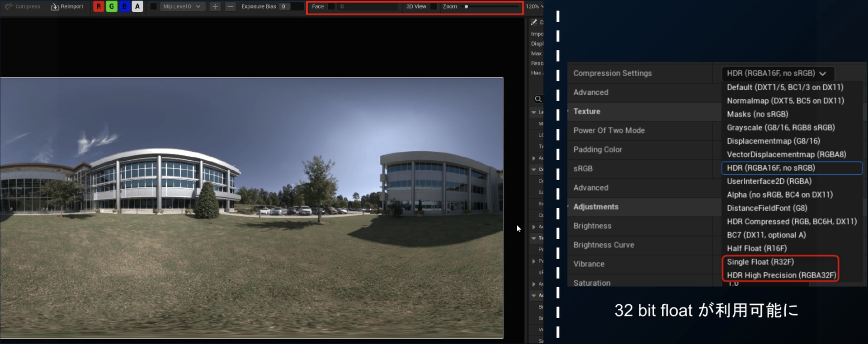The width and height of the screenshot is (868, 344).
Task: Click the Padding Color property label
Action: coord(598,149)
